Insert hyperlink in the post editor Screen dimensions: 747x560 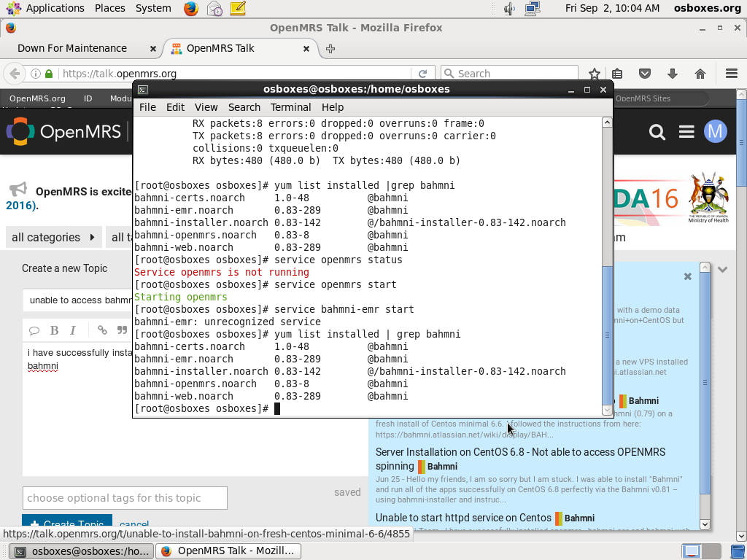pos(102,330)
